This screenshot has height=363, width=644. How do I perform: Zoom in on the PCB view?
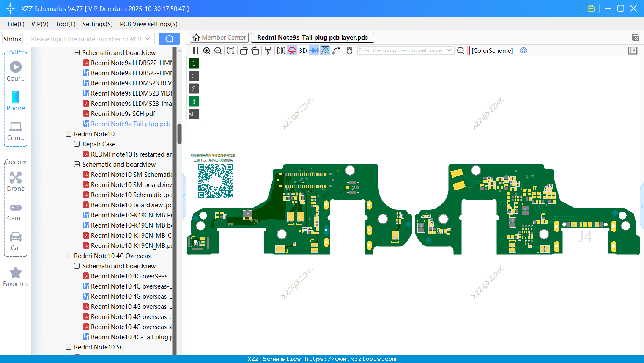(207, 51)
